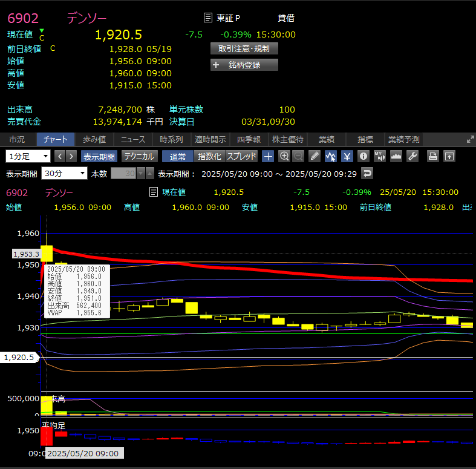
Task: Go to previous period with left arrow
Action: click(x=60, y=157)
